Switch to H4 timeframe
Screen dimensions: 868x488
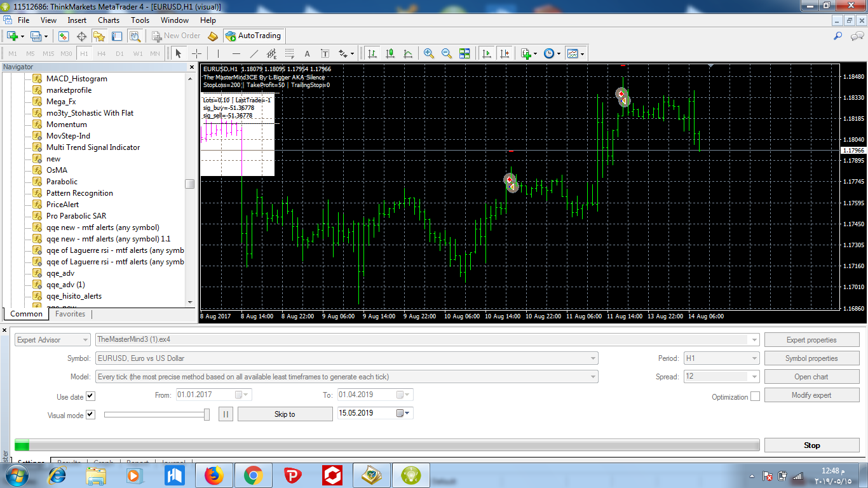[x=102, y=54]
